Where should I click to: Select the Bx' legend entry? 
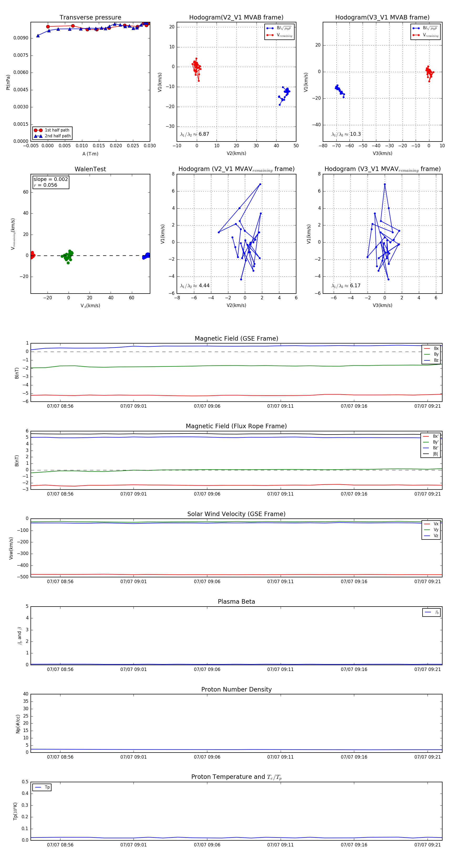431,436
